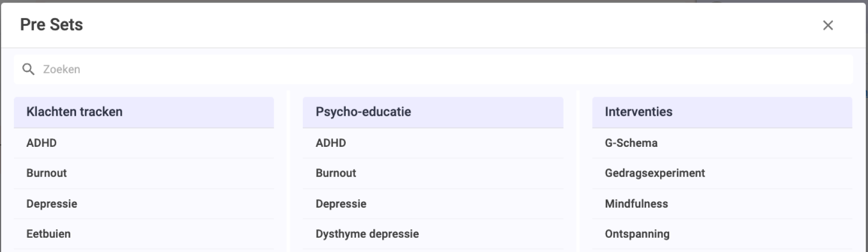Choose Depressie in Klachten tracken column
This screenshot has height=252, width=868.
[x=144, y=204]
